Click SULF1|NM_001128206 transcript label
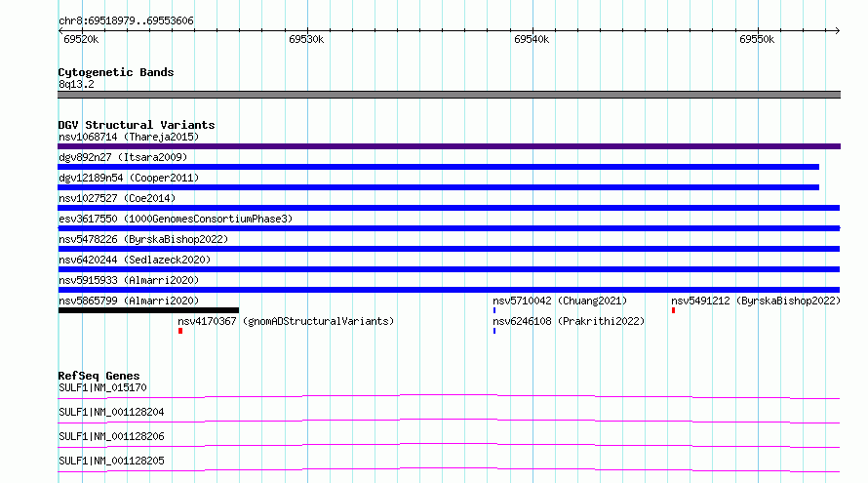The image size is (868, 483). 111,436
